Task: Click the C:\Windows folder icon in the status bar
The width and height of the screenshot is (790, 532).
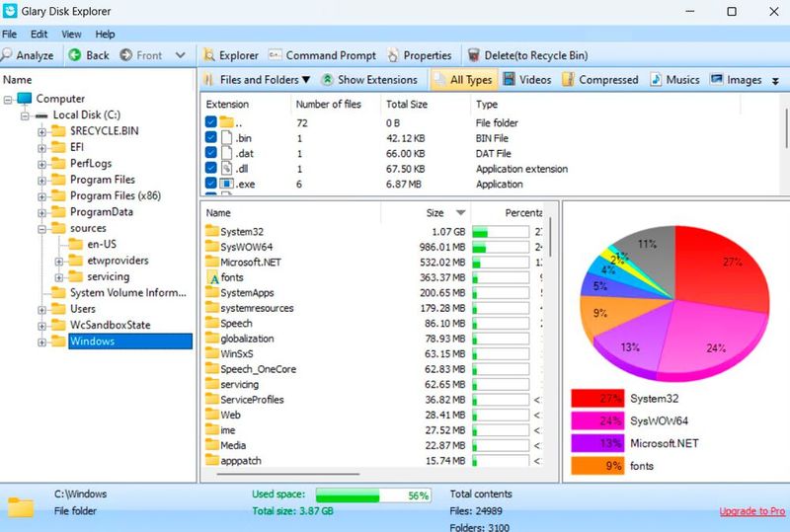Action: point(20,507)
